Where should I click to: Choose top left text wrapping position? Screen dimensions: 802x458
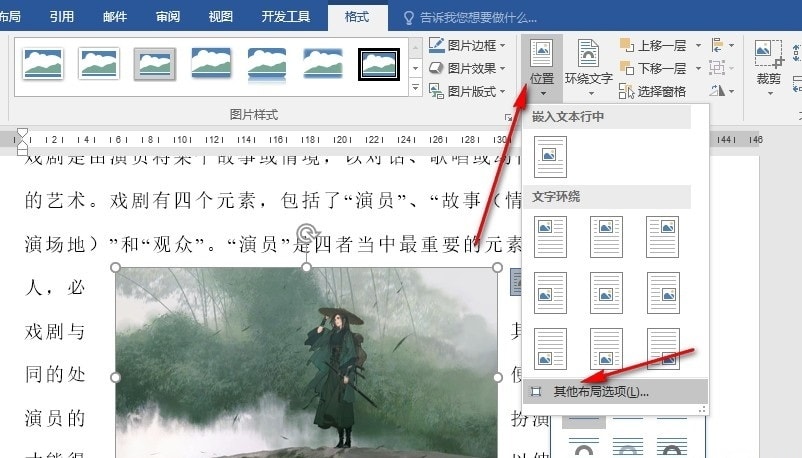pyautogui.click(x=550, y=236)
